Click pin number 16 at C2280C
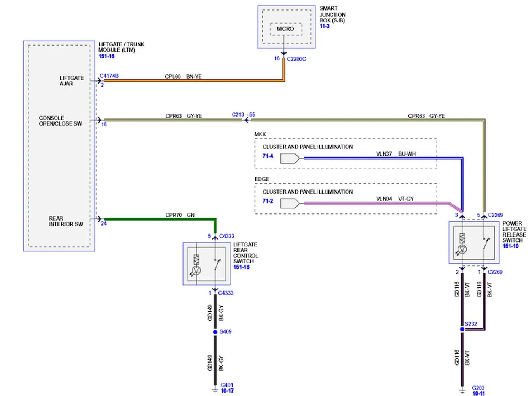Screen dimensions: 532x396 277,58
